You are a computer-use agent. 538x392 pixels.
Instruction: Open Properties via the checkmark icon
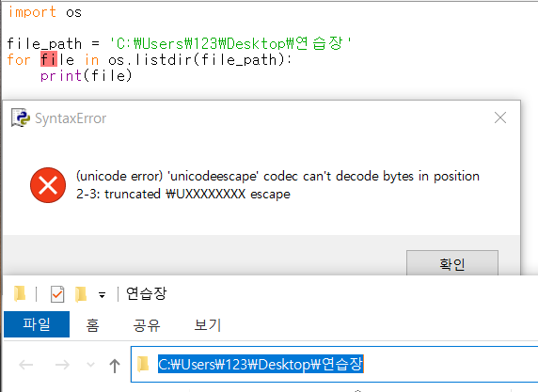57,294
